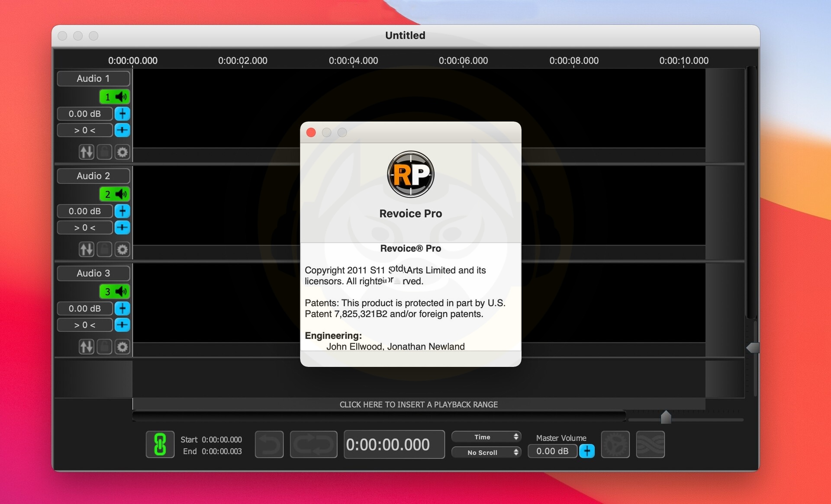
Task: Click blue plus next to Master Volume
Action: [x=587, y=451]
